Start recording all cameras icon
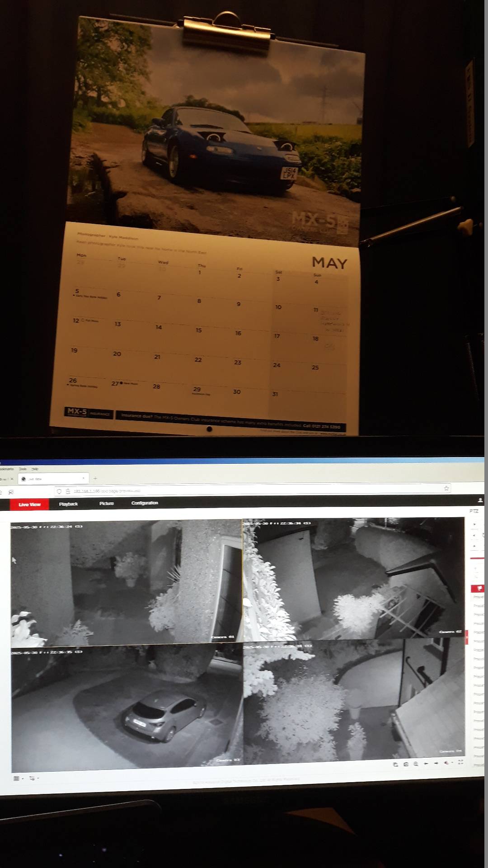488x868 pixels. (406, 764)
